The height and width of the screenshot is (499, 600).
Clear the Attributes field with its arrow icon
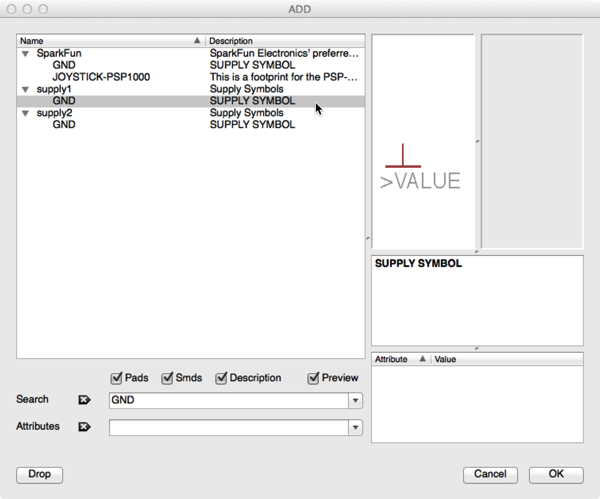[x=84, y=427]
